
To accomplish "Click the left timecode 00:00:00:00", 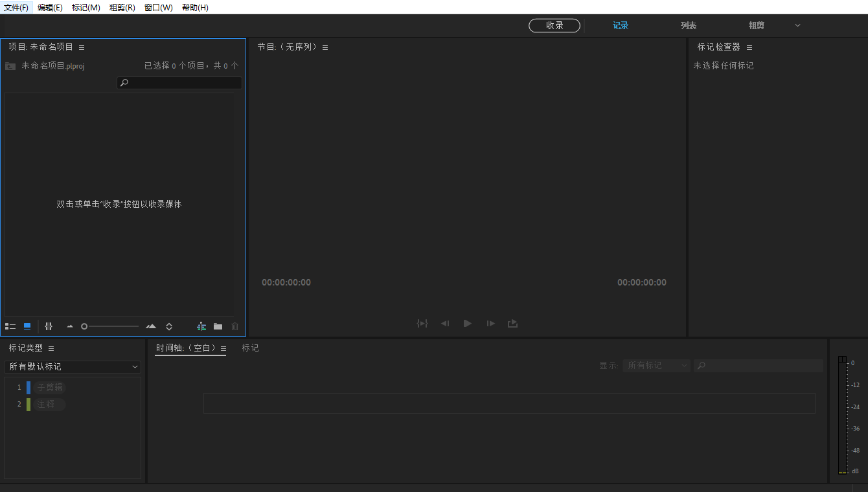I will click(x=286, y=282).
